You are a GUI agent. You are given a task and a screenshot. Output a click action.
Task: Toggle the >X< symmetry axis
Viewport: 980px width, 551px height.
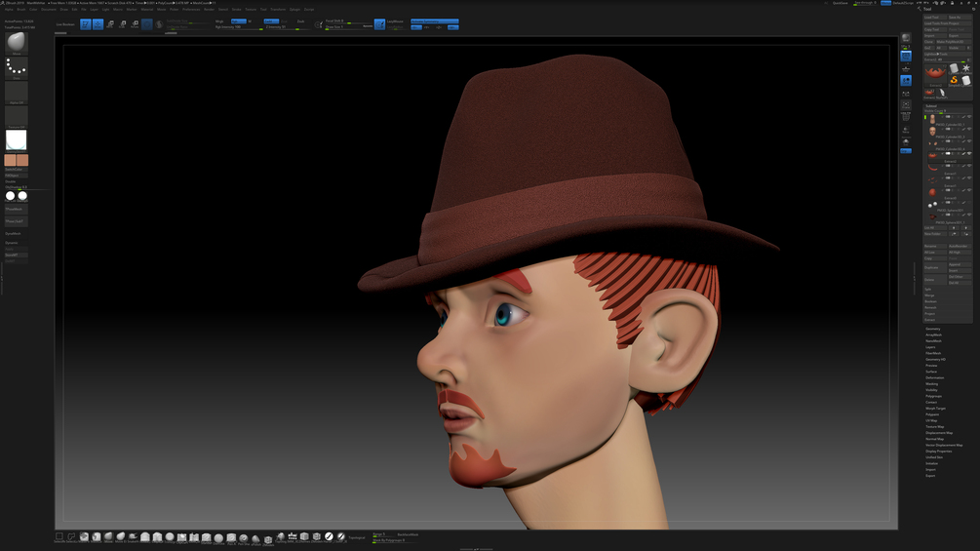[x=415, y=27]
